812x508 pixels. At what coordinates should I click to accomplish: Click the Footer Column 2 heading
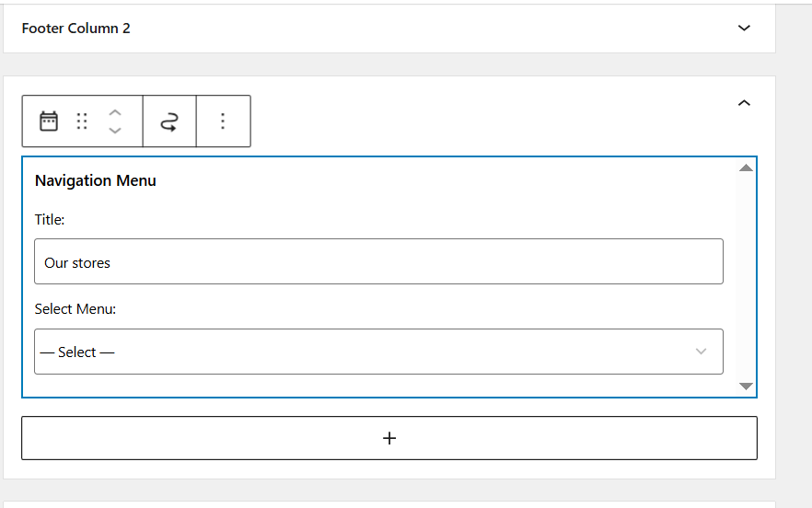tap(76, 29)
